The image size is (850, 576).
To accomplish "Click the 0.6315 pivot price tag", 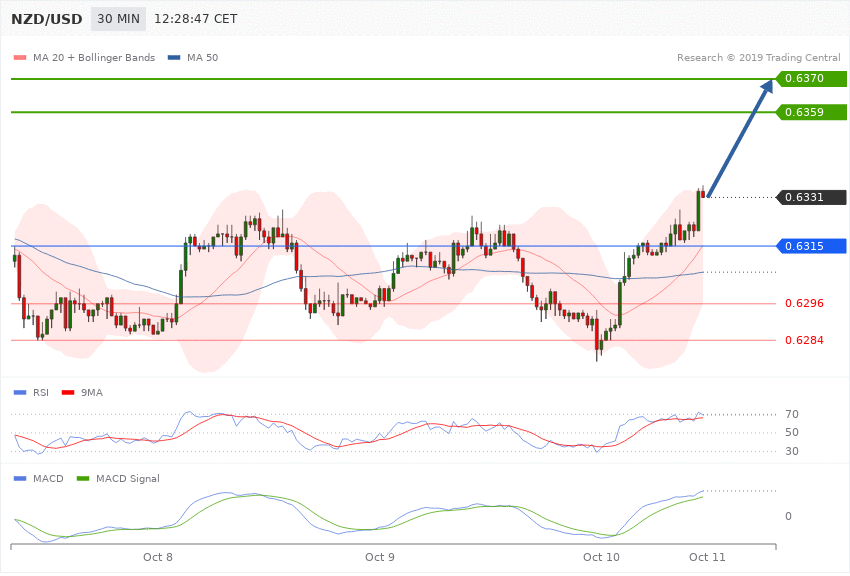I will tap(812, 246).
